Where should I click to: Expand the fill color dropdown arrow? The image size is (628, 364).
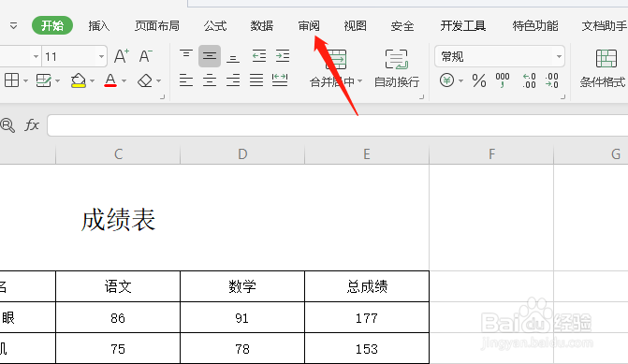point(93,80)
